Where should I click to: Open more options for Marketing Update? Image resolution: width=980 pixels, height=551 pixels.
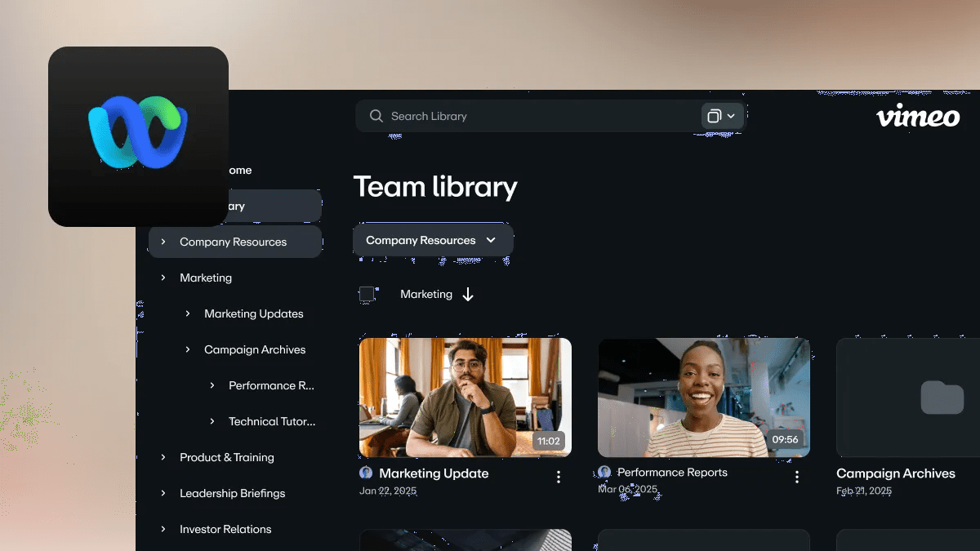point(559,477)
